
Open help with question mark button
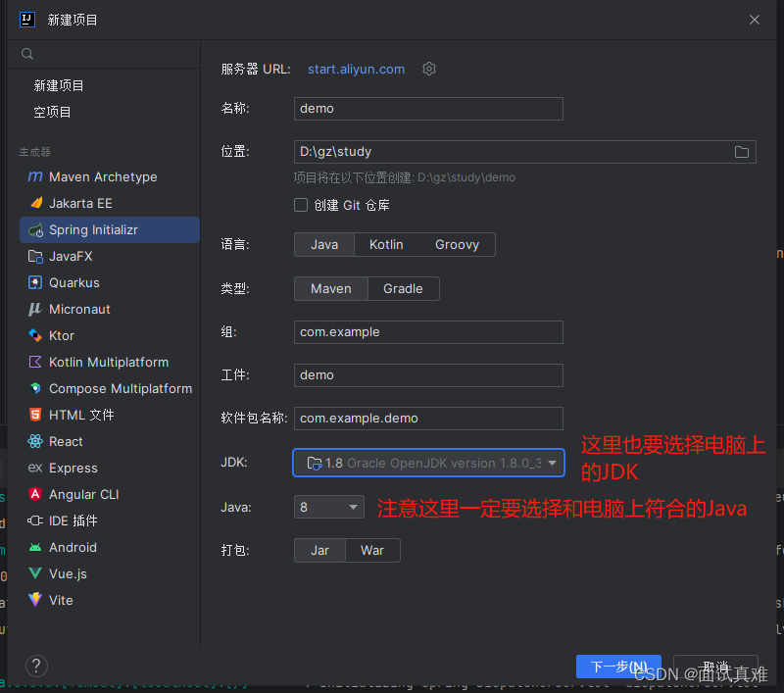(x=36, y=666)
